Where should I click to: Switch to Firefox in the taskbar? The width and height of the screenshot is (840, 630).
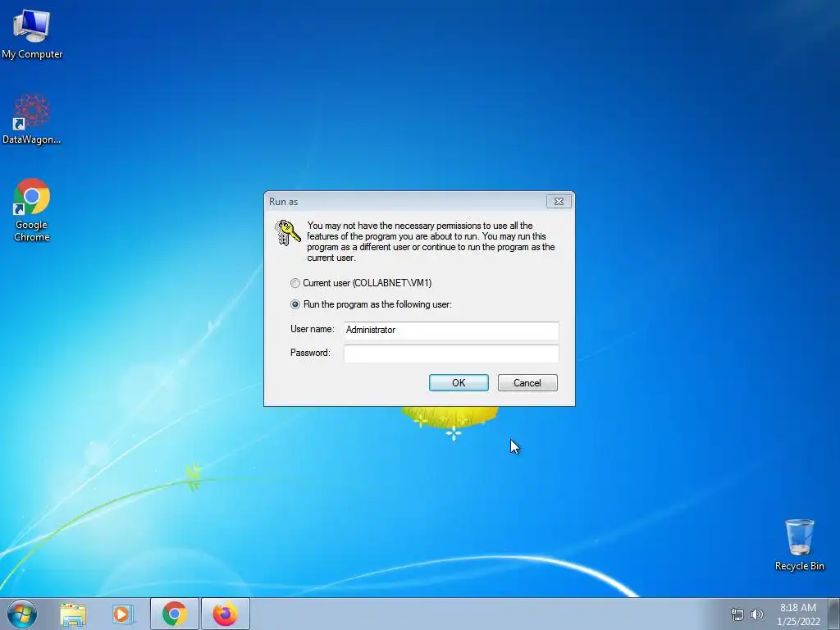[x=226, y=614]
